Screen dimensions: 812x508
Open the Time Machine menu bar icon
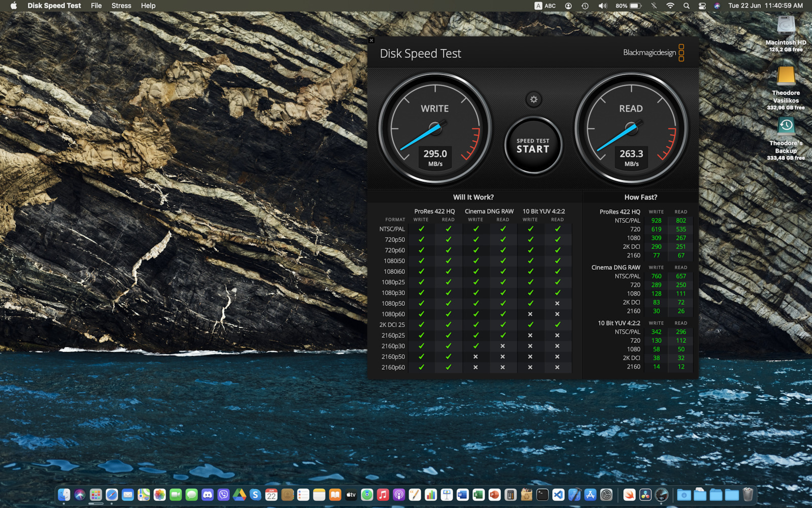click(x=585, y=6)
